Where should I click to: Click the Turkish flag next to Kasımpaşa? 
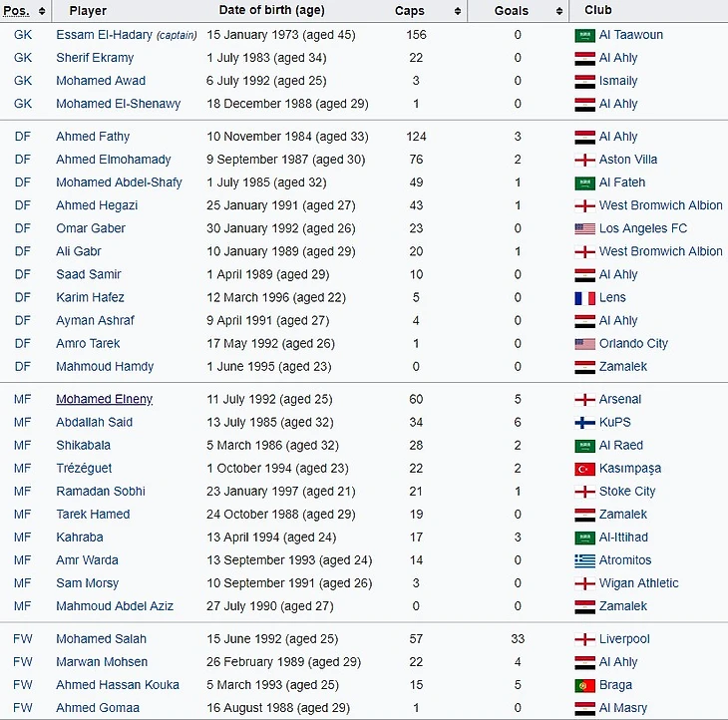584,468
